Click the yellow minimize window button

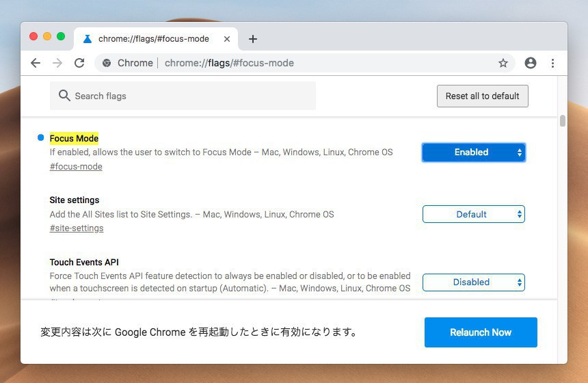click(x=47, y=36)
